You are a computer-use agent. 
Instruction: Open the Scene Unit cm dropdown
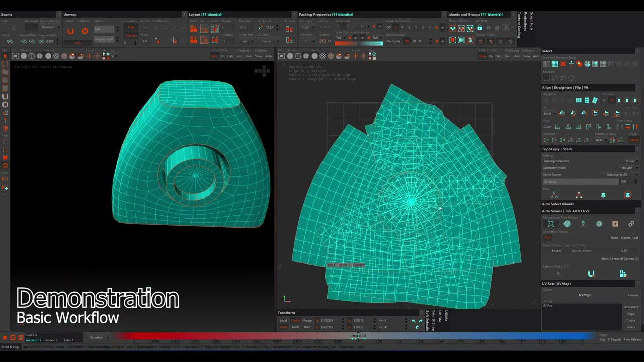[x=246, y=41]
